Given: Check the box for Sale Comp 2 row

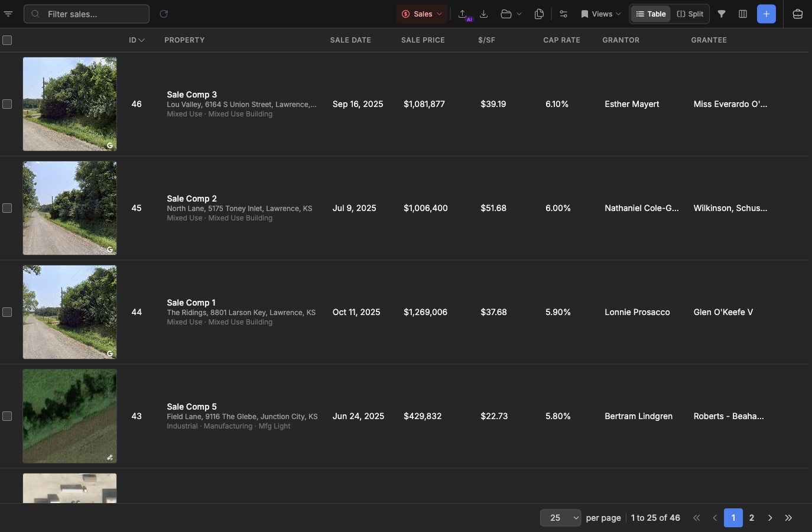Looking at the screenshot, I should coord(7,208).
